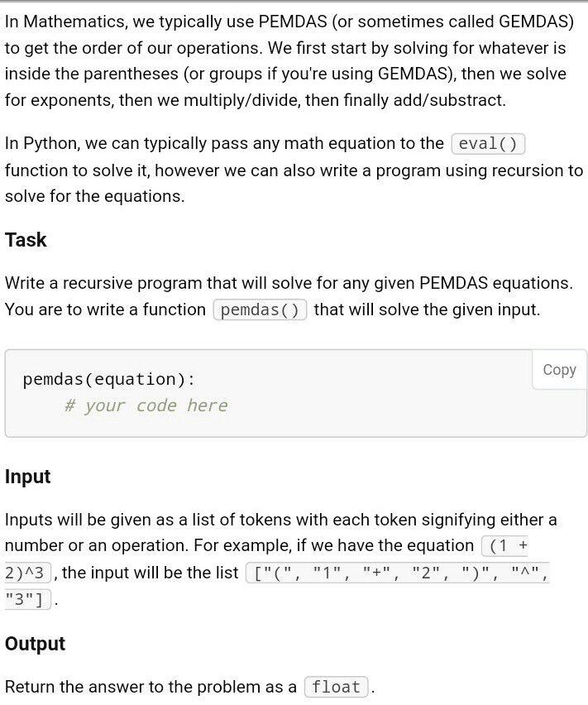
Task: Click the Copy button on the code block
Action: (x=558, y=370)
